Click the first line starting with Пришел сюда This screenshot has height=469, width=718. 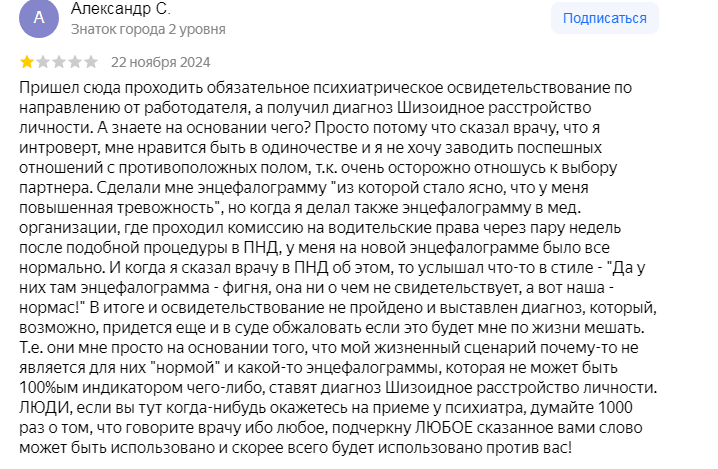pyautogui.click(x=326, y=87)
